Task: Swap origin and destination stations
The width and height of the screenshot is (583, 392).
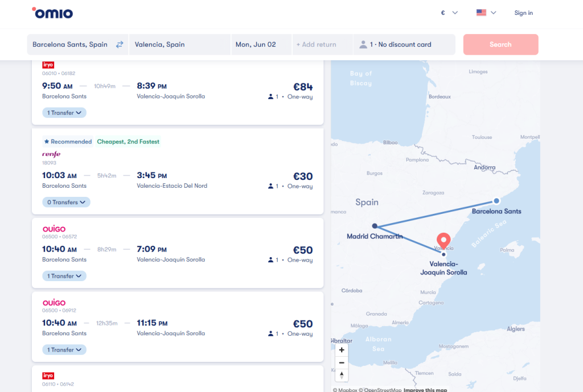Action: click(120, 44)
